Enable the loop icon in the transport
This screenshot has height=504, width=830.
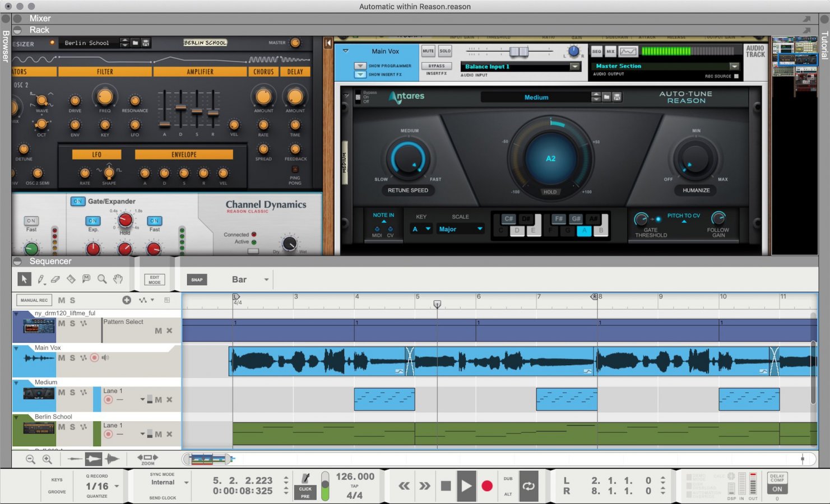click(528, 486)
